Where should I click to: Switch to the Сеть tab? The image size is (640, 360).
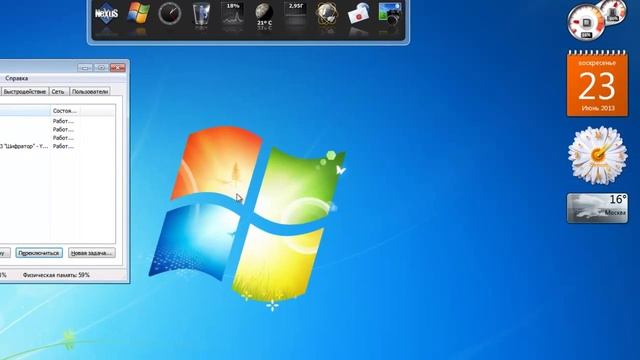[x=58, y=91]
